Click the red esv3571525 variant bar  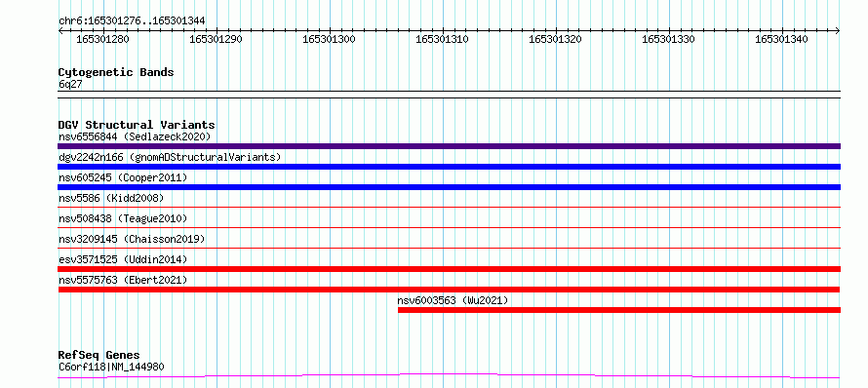click(x=449, y=269)
